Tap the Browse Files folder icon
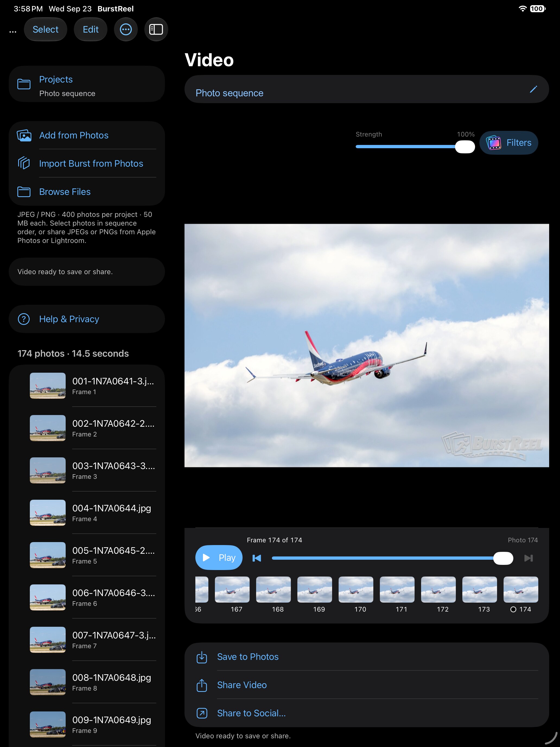560x747 pixels. click(x=24, y=192)
